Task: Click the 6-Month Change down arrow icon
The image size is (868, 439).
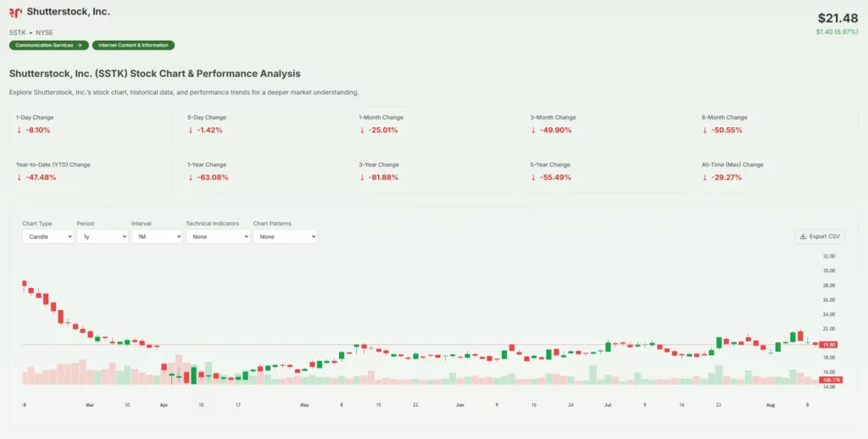Action: (705, 131)
